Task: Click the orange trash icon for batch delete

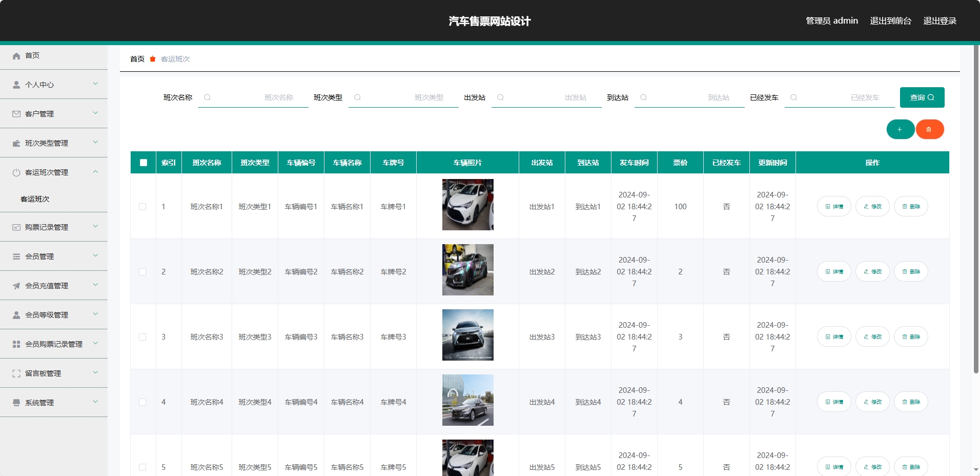Action: (929, 129)
